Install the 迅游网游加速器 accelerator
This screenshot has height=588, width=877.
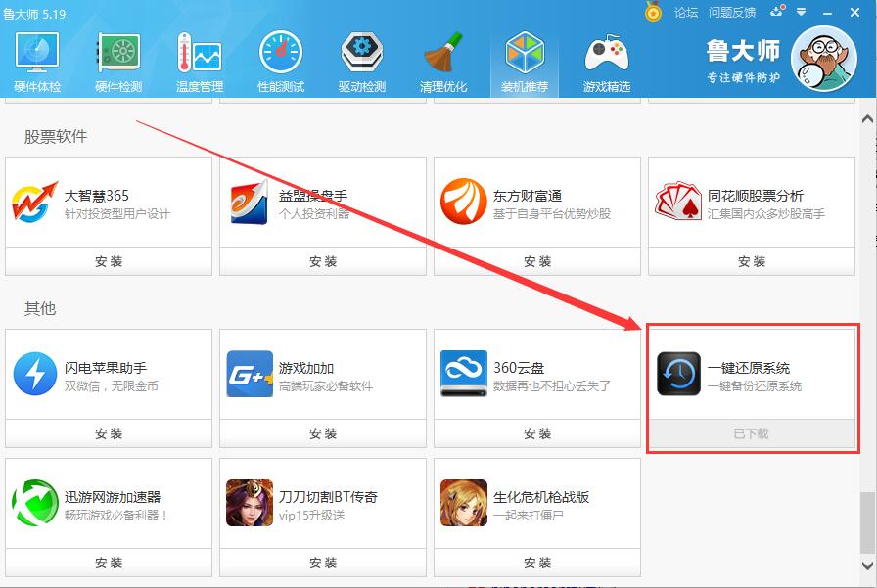[108, 563]
